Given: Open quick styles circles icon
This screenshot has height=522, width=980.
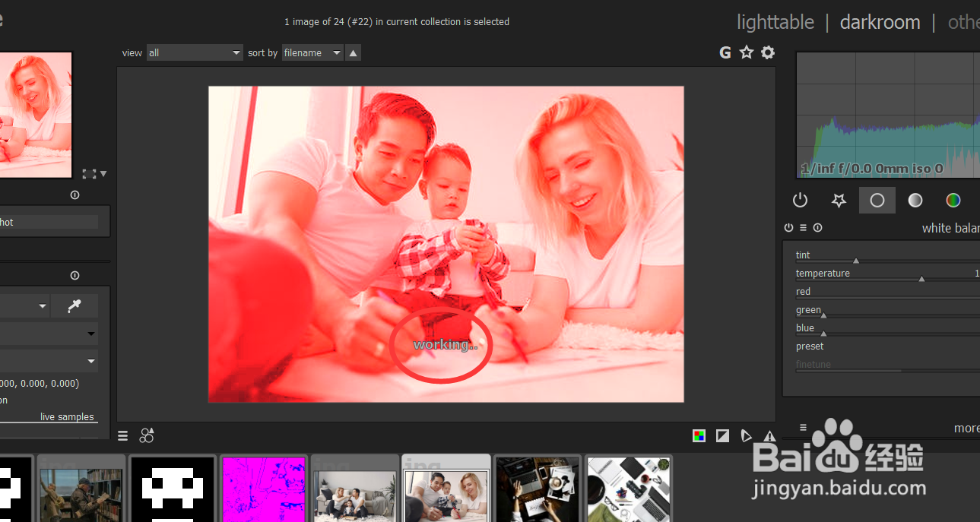Looking at the screenshot, I should 147,435.
